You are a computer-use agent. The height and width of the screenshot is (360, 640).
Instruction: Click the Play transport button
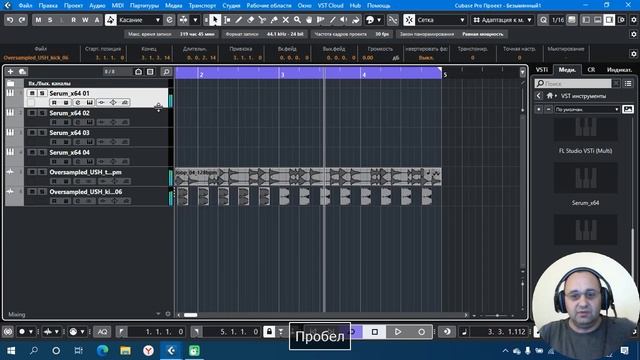click(x=398, y=332)
